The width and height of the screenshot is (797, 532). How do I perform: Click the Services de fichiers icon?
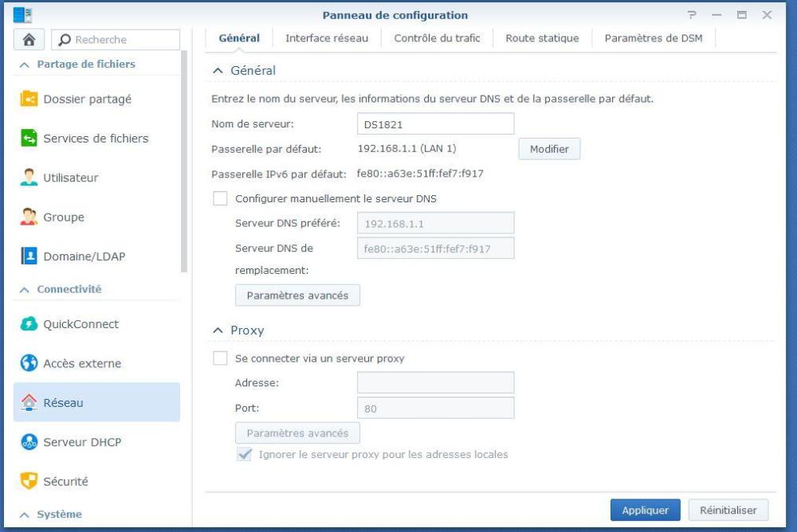pyautogui.click(x=29, y=139)
